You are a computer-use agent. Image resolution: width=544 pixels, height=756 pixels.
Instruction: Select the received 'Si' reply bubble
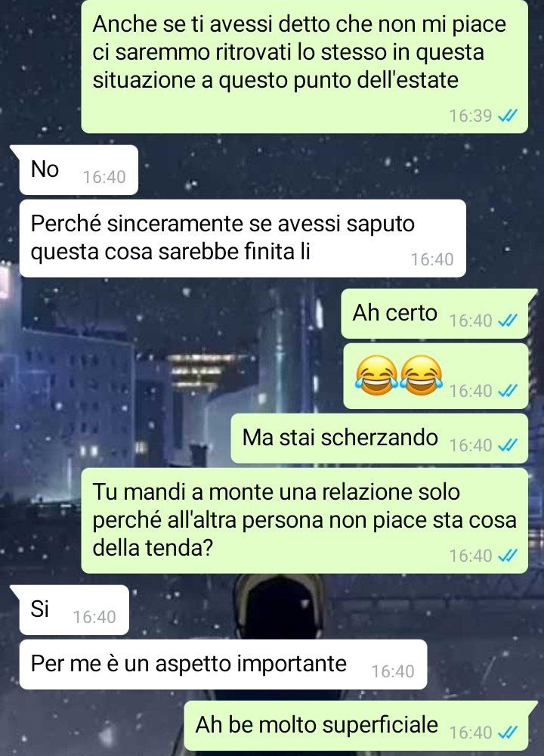[74, 610]
